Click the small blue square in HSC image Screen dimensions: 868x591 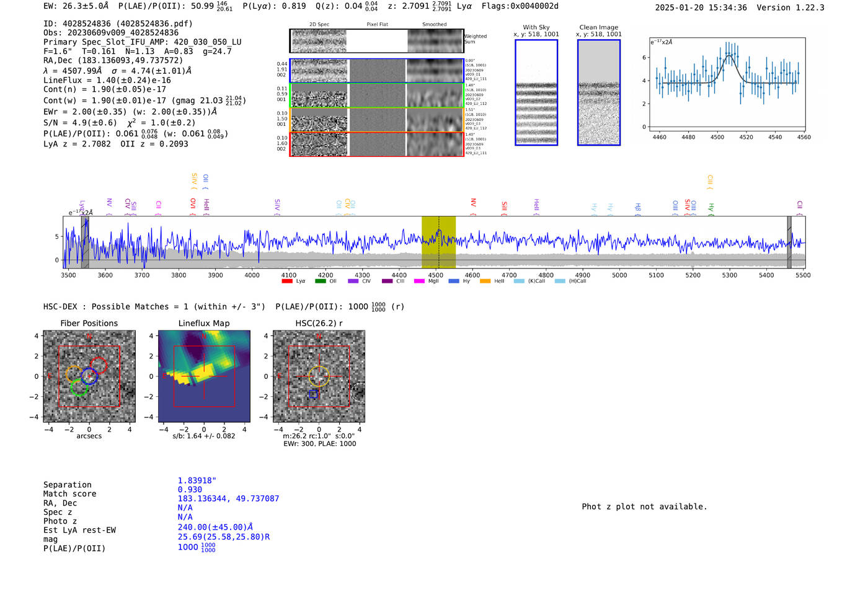[x=313, y=394]
